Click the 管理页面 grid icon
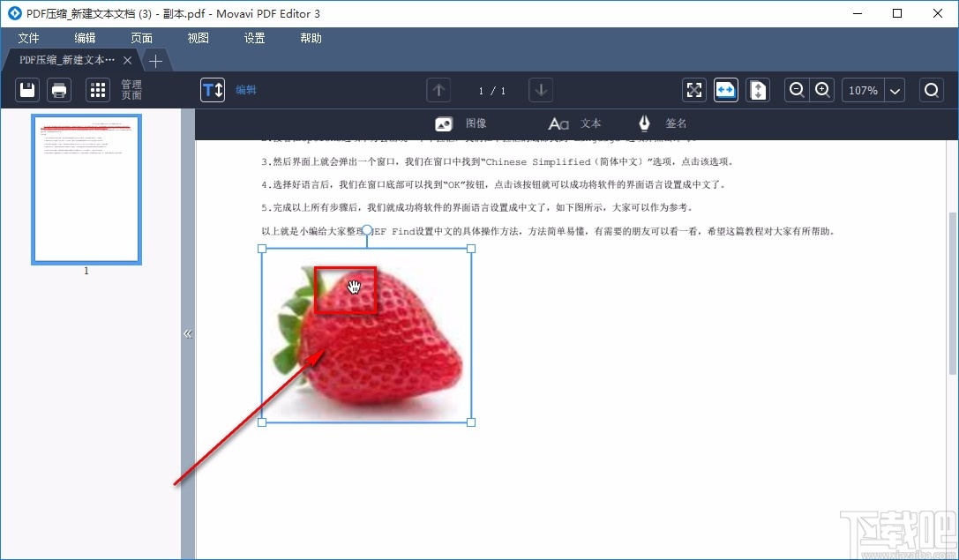The height and width of the screenshot is (560, 959). [x=97, y=89]
